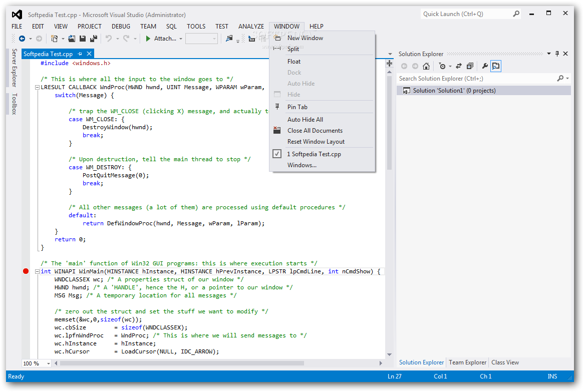Viewport: 584px width, 392px height.
Task: Click the Pending Changes Filter clock icon
Action: (442, 66)
